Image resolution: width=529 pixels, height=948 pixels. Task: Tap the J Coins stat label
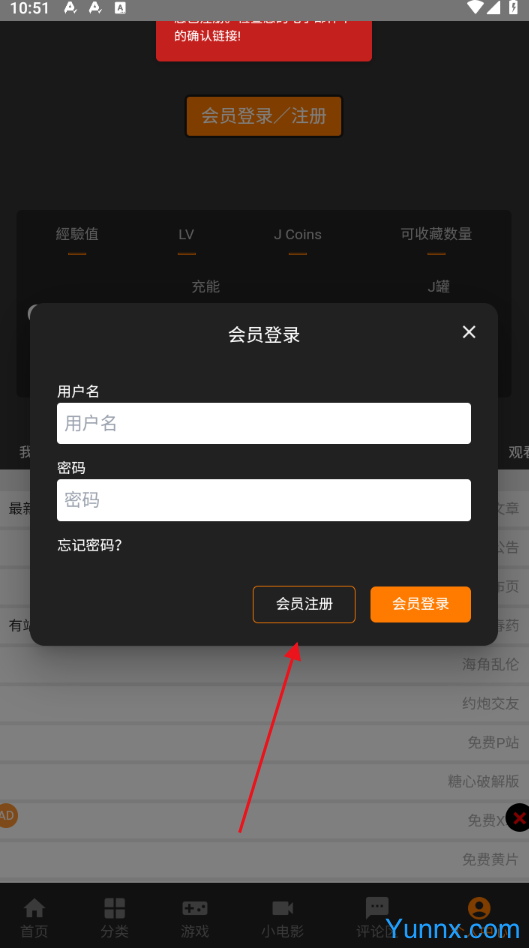(297, 235)
